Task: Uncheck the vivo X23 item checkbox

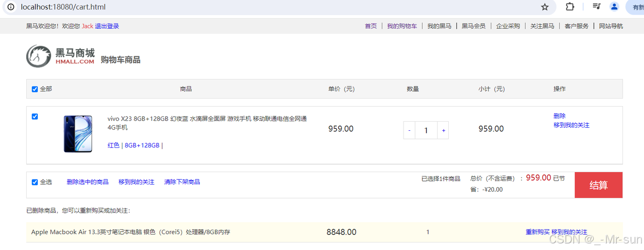Action: point(35,116)
